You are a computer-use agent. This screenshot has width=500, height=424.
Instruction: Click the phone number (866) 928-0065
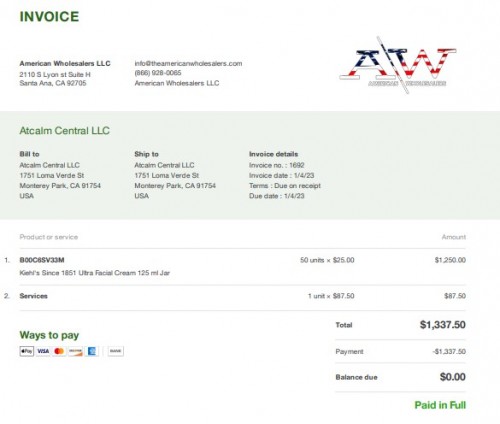(x=158, y=73)
